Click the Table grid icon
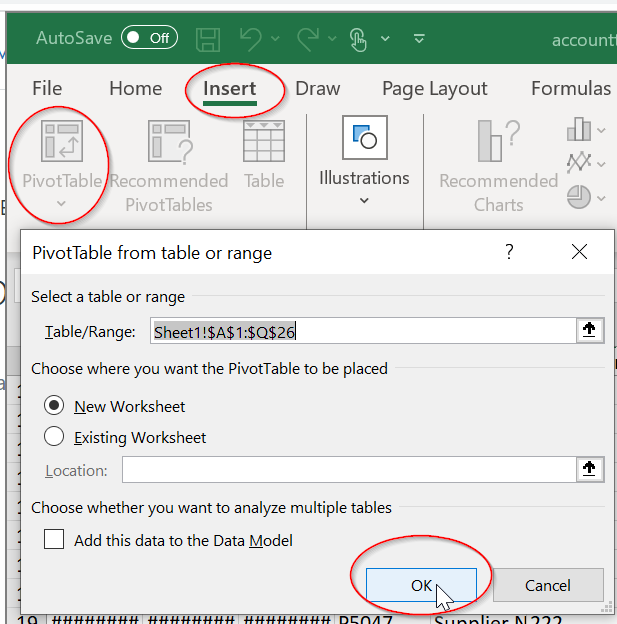 click(264, 141)
